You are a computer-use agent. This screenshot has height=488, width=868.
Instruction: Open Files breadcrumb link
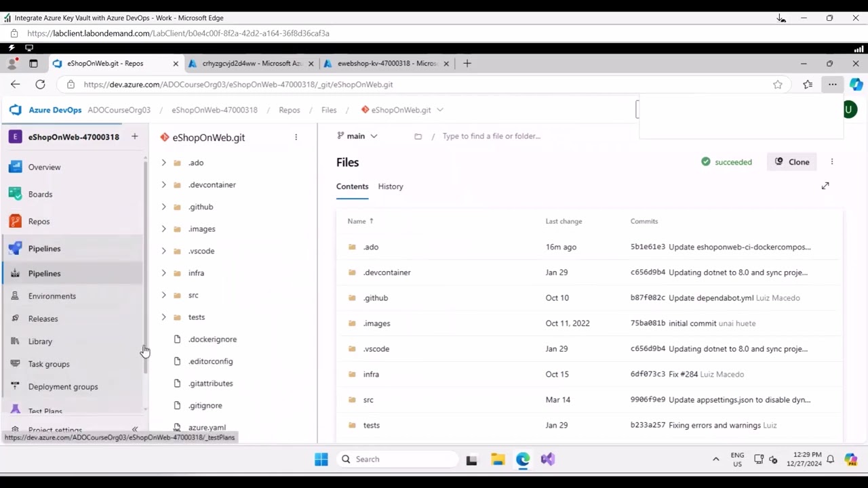329,110
